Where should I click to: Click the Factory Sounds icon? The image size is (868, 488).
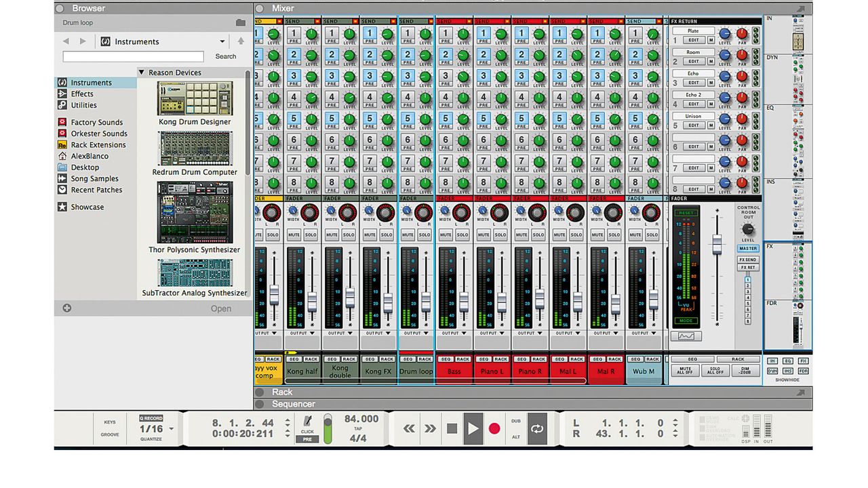[62, 123]
